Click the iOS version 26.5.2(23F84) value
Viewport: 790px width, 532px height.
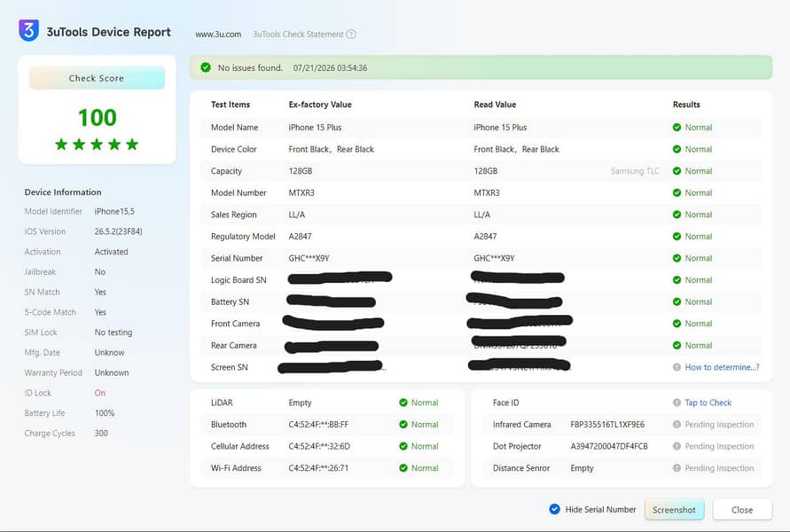pyautogui.click(x=119, y=231)
